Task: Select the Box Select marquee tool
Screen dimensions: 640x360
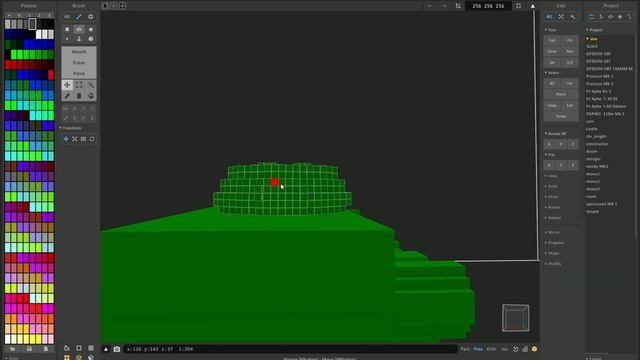Action: tap(79, 84)
